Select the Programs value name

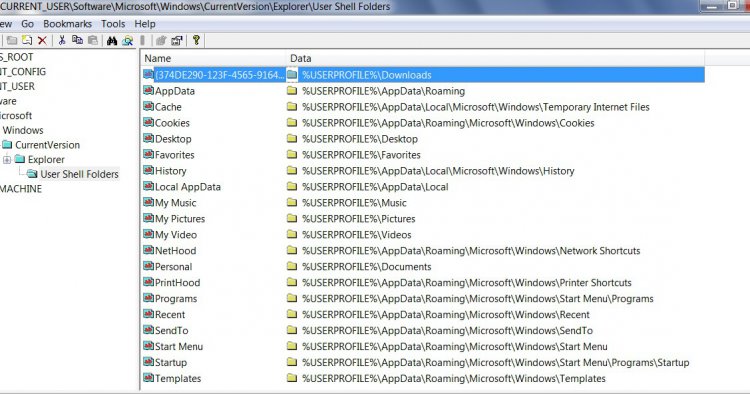176,299
